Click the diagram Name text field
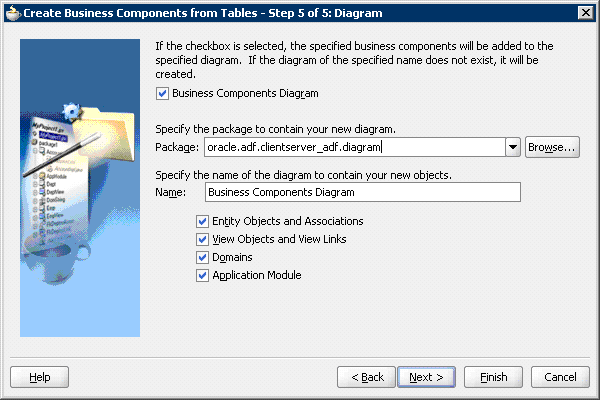The width and height of the screenshot is (600, 400). 362,192
